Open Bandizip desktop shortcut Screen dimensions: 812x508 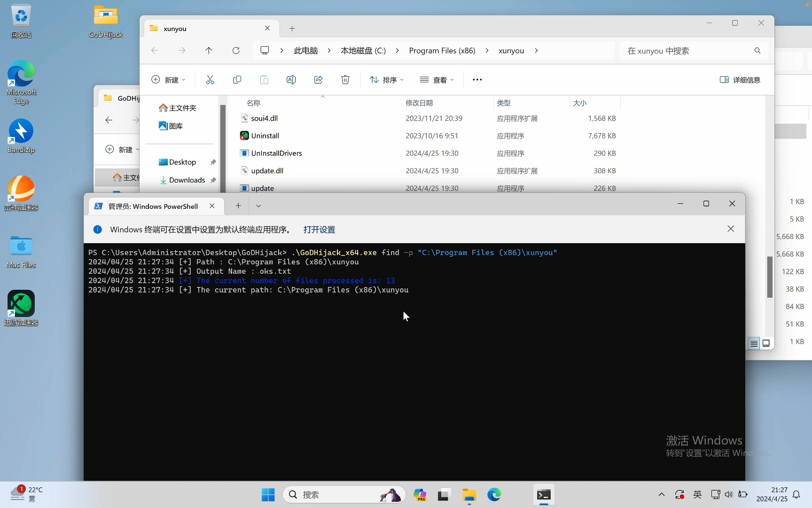coord(21,136)
